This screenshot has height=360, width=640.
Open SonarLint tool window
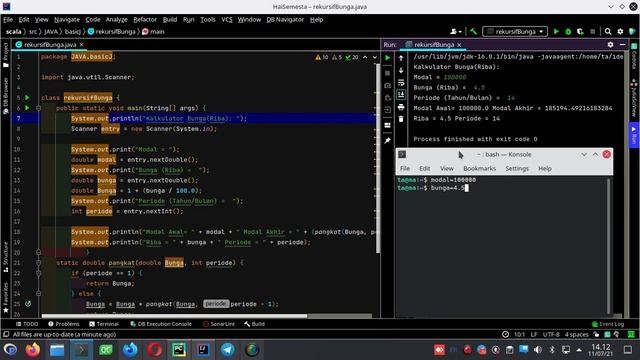[218, 324]
